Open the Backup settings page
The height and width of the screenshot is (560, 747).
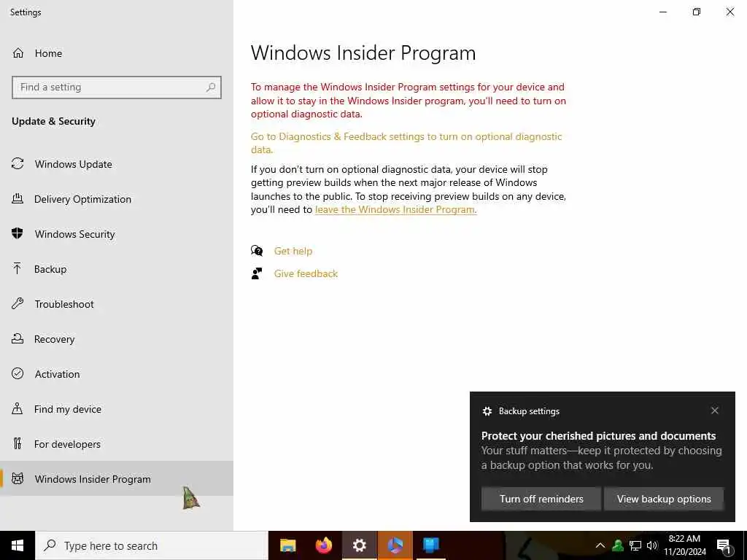(117, 269)
